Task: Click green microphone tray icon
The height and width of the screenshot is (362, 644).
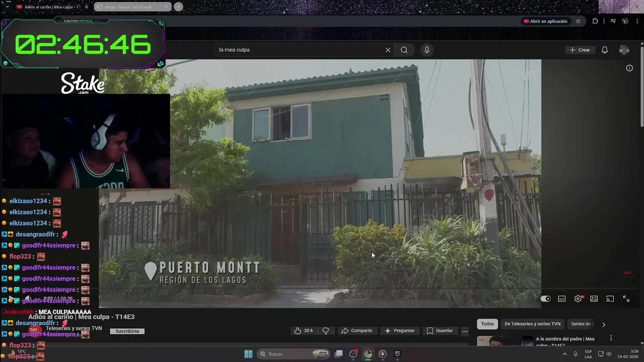Action: 576,354
